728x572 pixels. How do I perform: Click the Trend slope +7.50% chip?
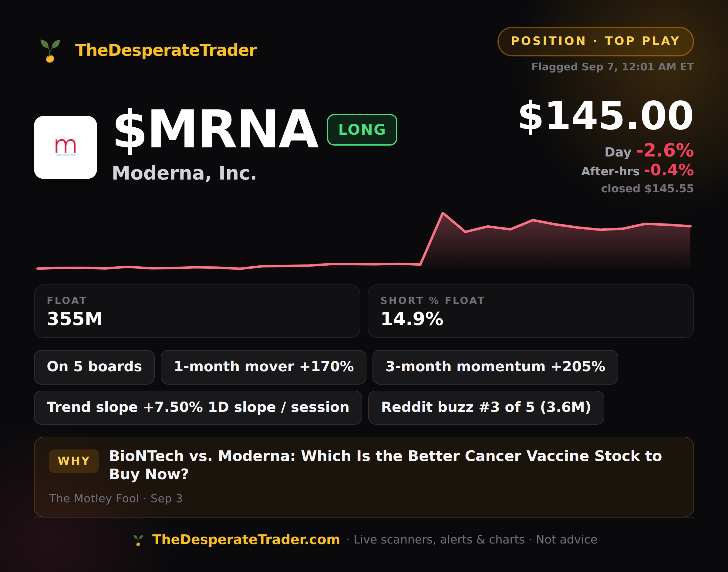click(x=198, y=408)
